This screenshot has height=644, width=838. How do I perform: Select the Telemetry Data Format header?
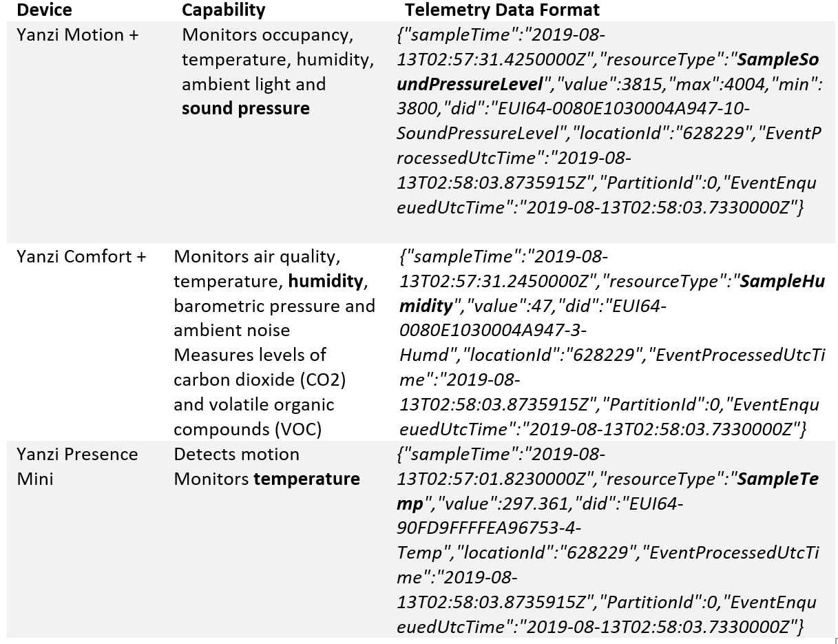pyautogui.click(x=502, y=10)
